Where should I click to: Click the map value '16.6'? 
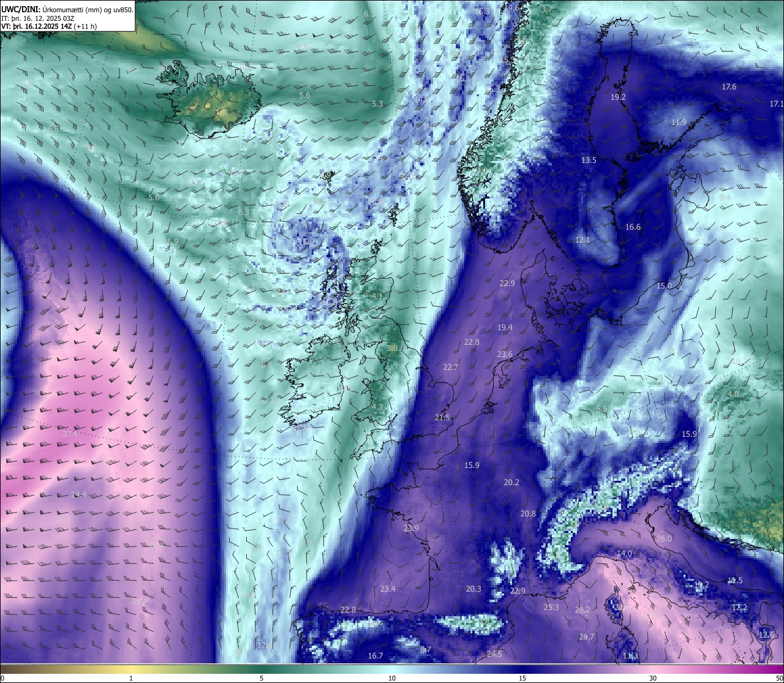633,227
